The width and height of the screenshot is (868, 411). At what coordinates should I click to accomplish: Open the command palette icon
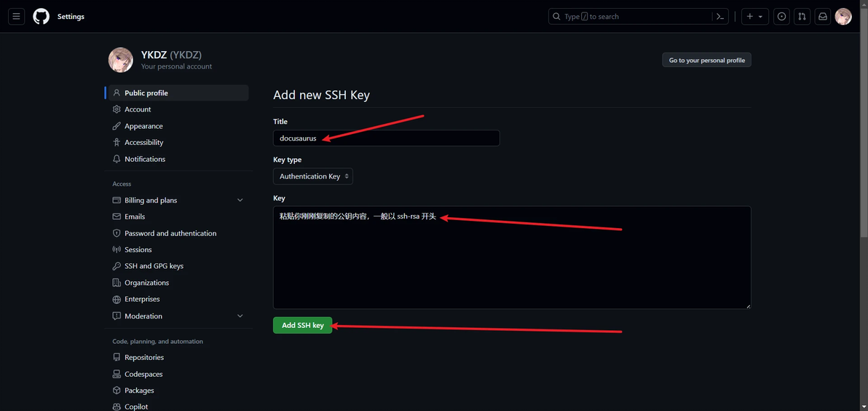coord(720,16)
